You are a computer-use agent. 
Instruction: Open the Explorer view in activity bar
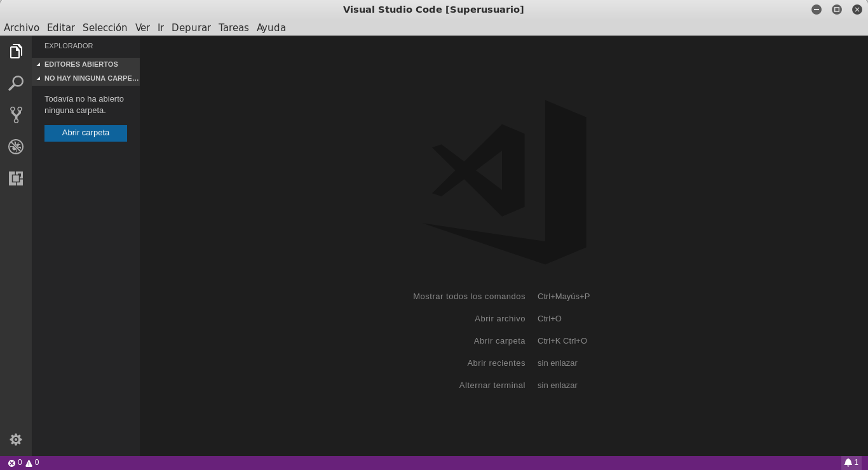pos(16,51)
